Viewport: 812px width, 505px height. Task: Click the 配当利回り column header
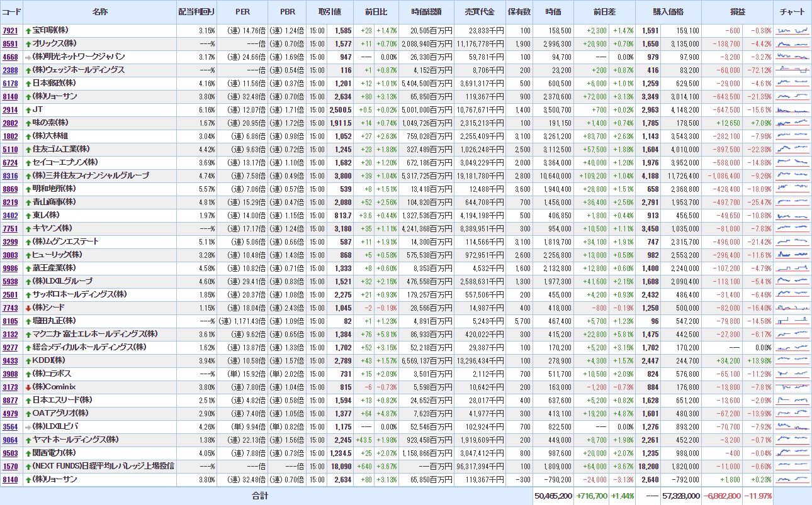click(x=196, y=12)
